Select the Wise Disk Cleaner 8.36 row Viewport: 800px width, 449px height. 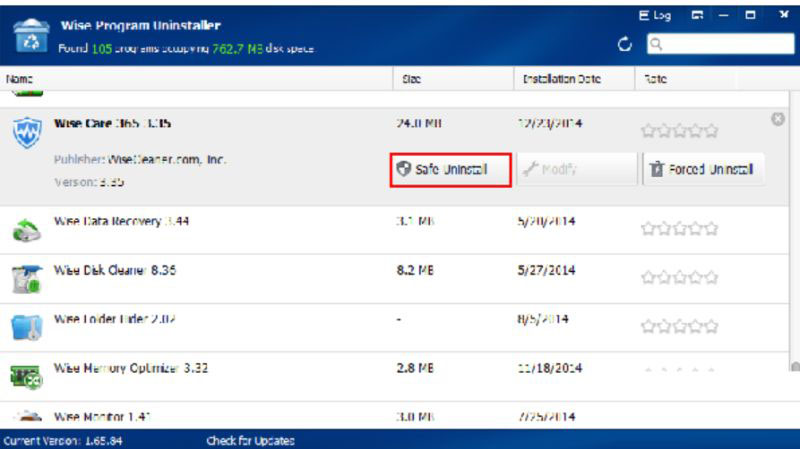point(394,279)
